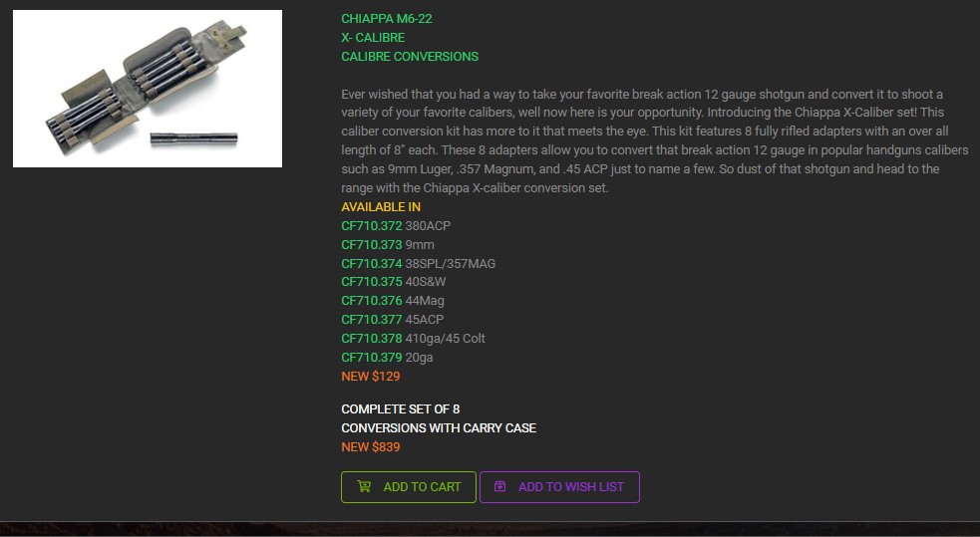
Task: Click the wish list box icon
Action: [500, 486]
